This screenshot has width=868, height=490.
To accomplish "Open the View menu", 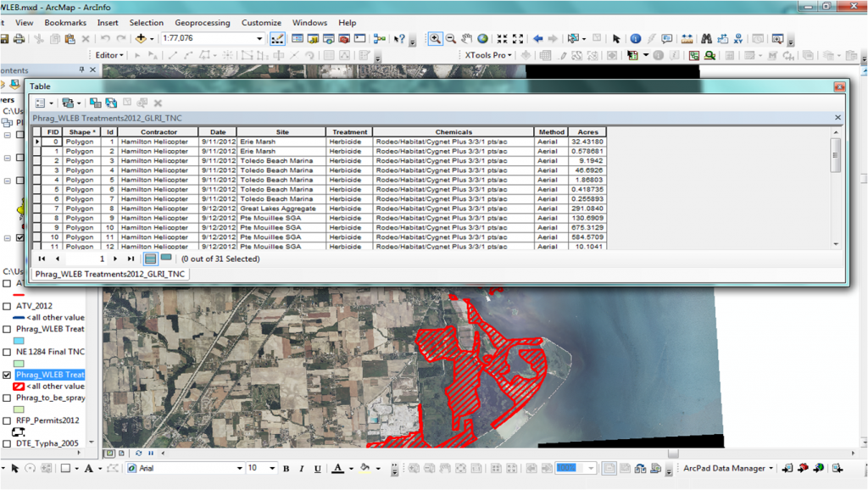I will point(24,23).
